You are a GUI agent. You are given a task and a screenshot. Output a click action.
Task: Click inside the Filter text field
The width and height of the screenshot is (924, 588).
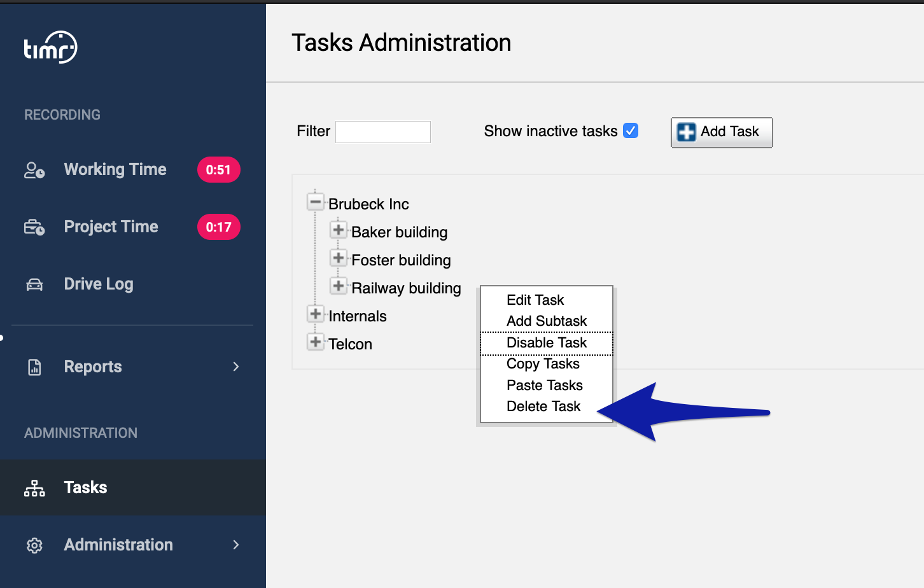[383, 132]
